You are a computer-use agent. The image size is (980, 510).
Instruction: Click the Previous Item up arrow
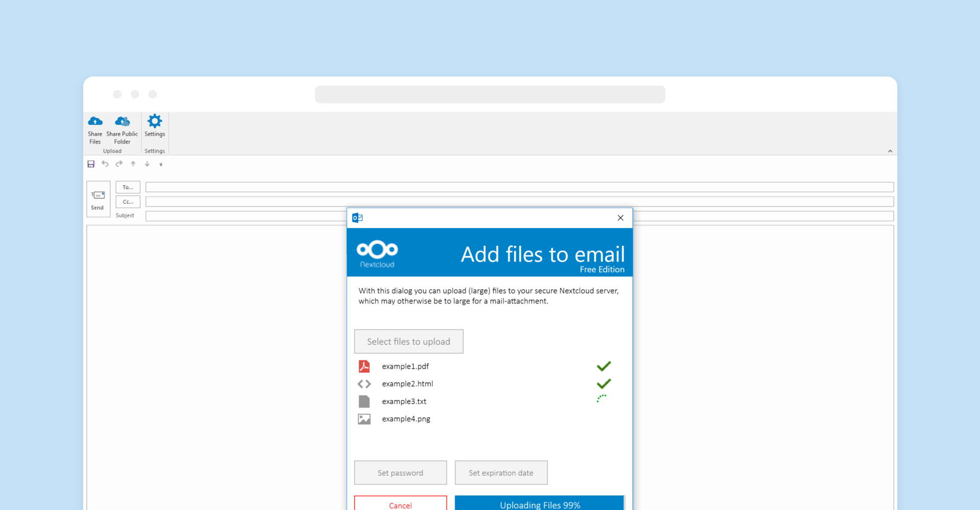(x=133, y=164)
